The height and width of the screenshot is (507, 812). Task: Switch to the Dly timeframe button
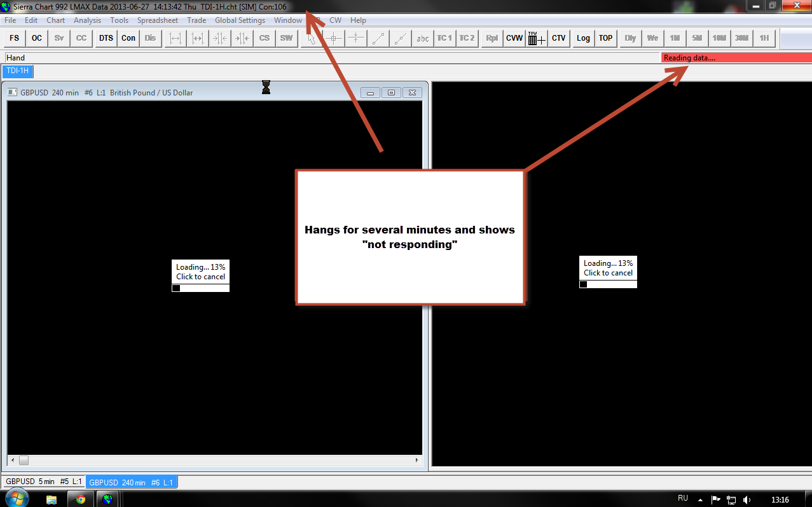click(630, 38)
